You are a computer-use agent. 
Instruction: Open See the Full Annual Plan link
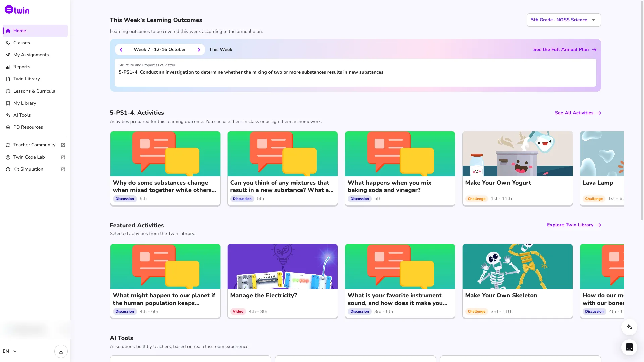[x=565, y=50]
